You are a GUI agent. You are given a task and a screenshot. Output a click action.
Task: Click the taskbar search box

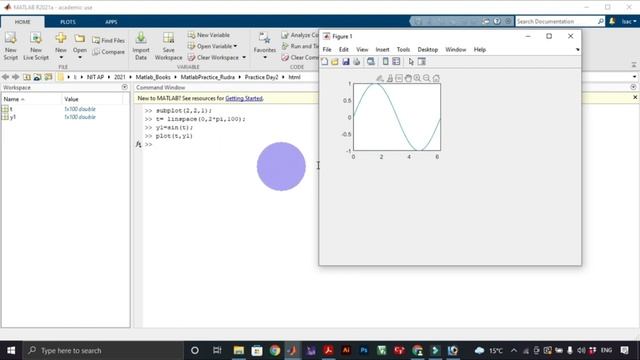pyautogui.click(x=103, y=350)
